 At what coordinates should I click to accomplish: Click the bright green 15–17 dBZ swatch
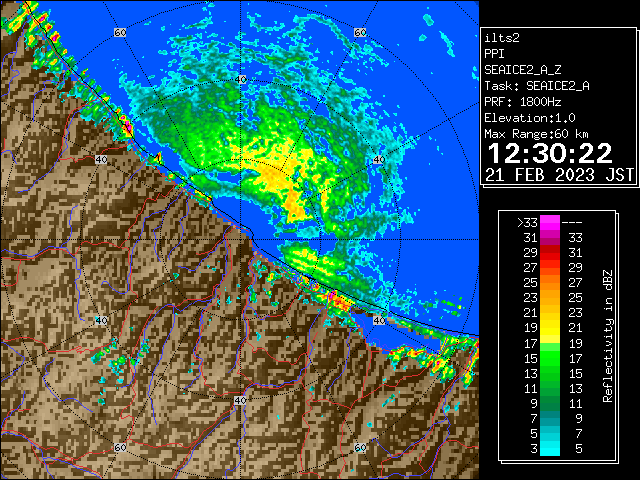pos(550,358)
